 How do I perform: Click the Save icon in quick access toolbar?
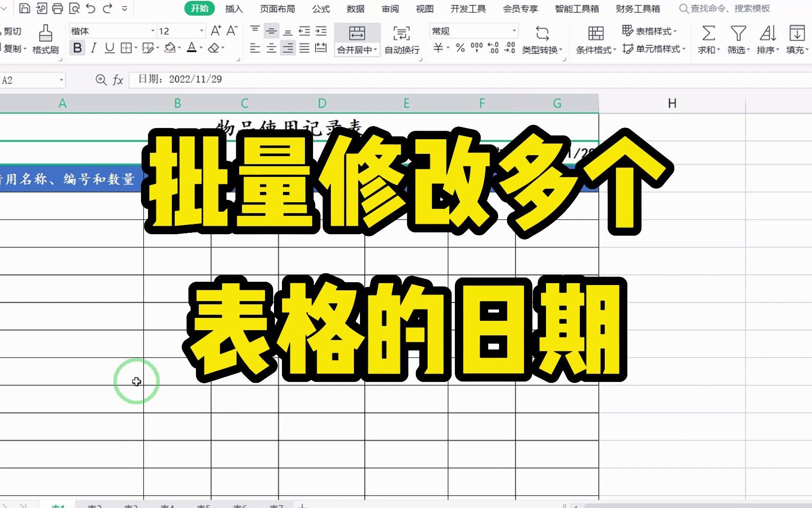click(x=24, y=8)
